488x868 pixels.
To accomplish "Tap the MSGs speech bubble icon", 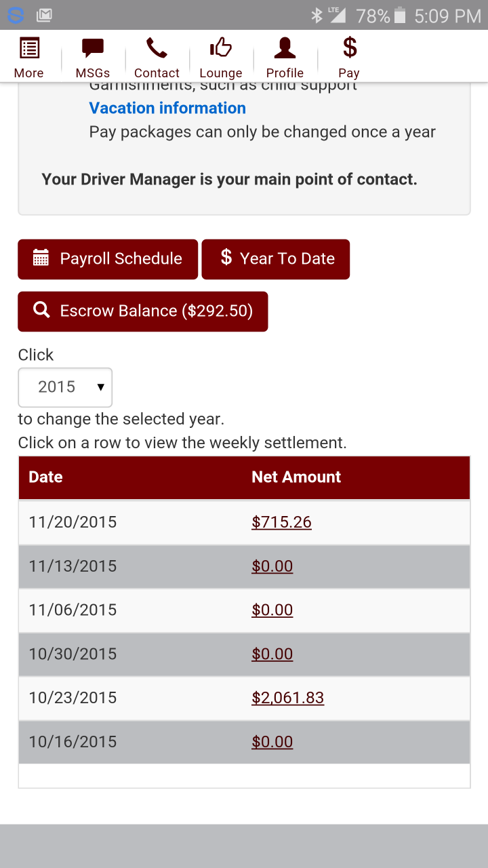I will click(x=93, y=48).
